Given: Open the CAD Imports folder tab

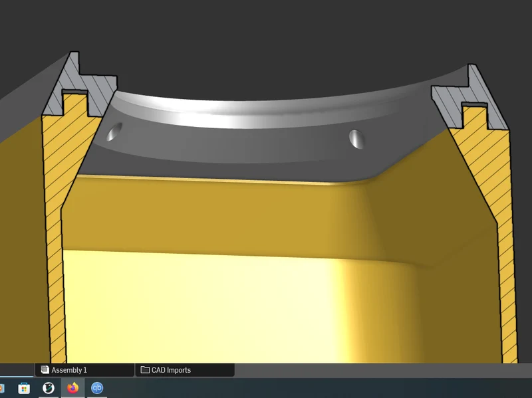Looking at the screenshot, I should [185, 370].
